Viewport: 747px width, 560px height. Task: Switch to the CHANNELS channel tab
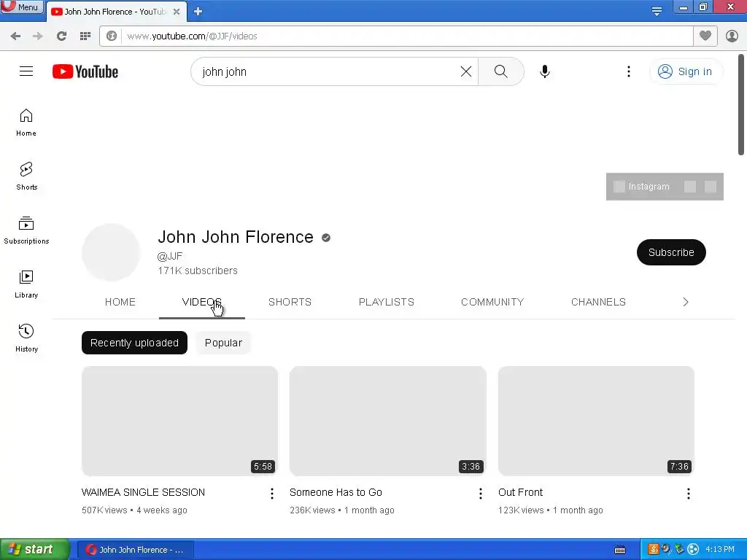(x=598, y=302)
